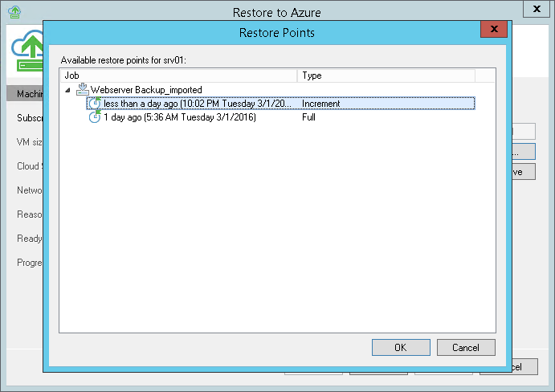Cancel the Restore Points dialog
The image size is (555, 392).
pos(466,347)
